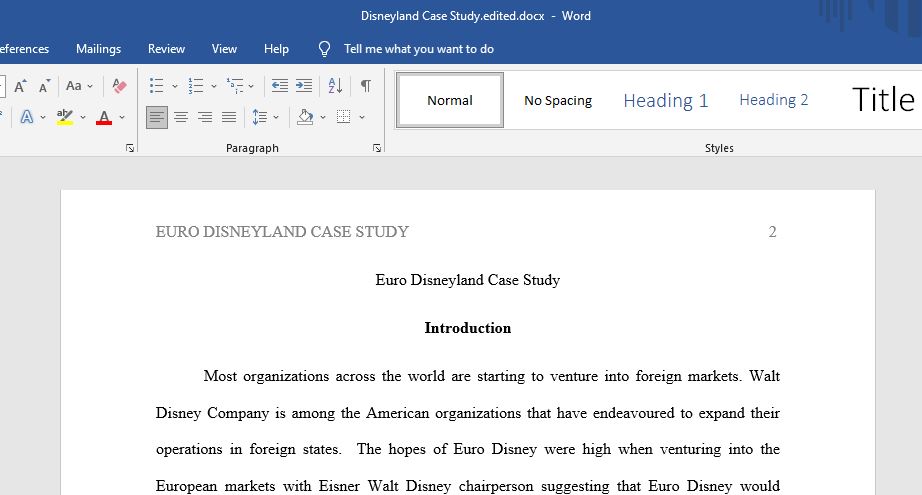Click page number 2 in header
The width and height of the screenshot is (922, 495).
click(772, 232)
